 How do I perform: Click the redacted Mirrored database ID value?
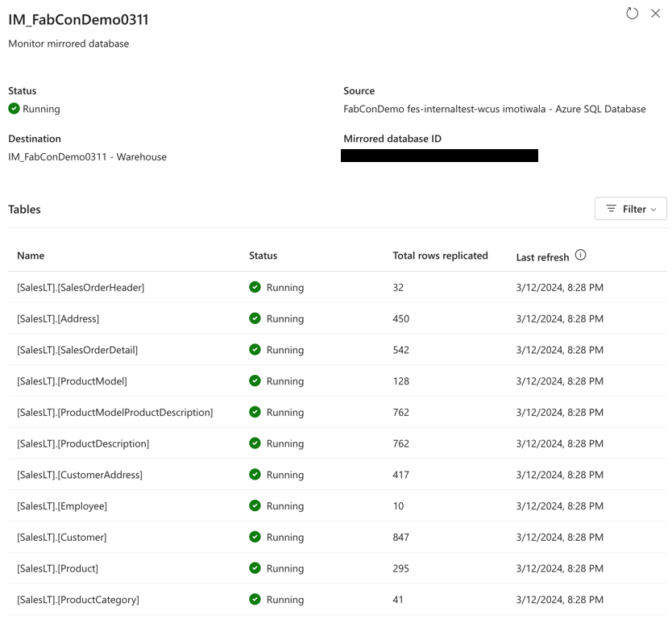tap(439, 156)
